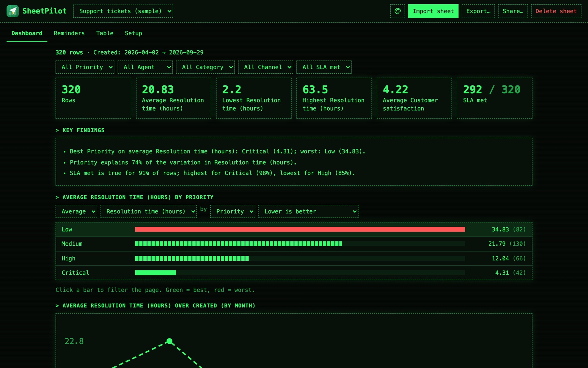Expand the All Agent filter

[x=145, y=67]
